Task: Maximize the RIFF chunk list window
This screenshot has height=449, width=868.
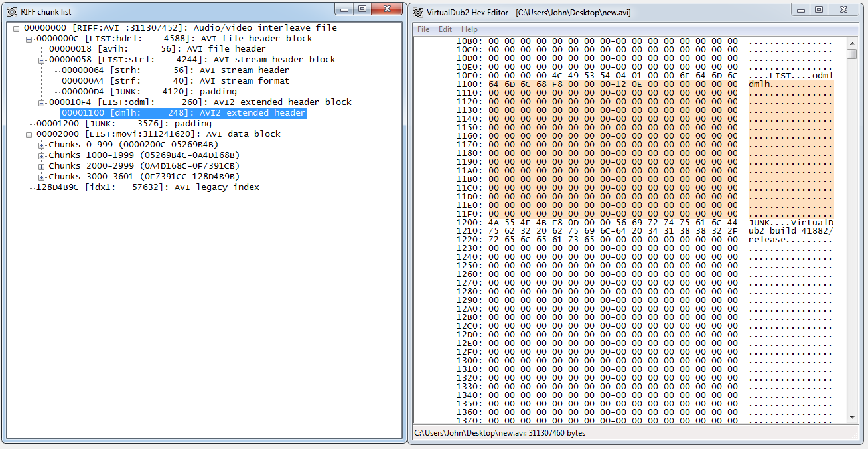Action: point(362,9)
